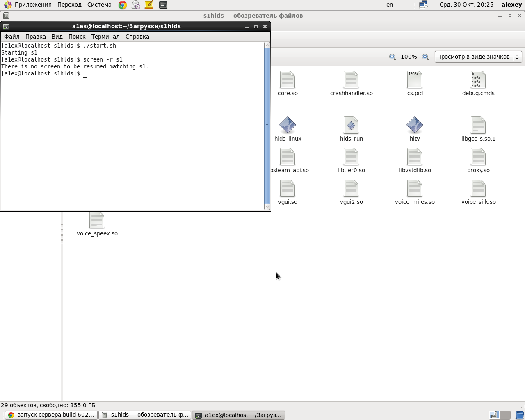The height and width of the screenshot is (420, 525).
Task: Click the zoom in magnifier icon
Action: [425, 57]
